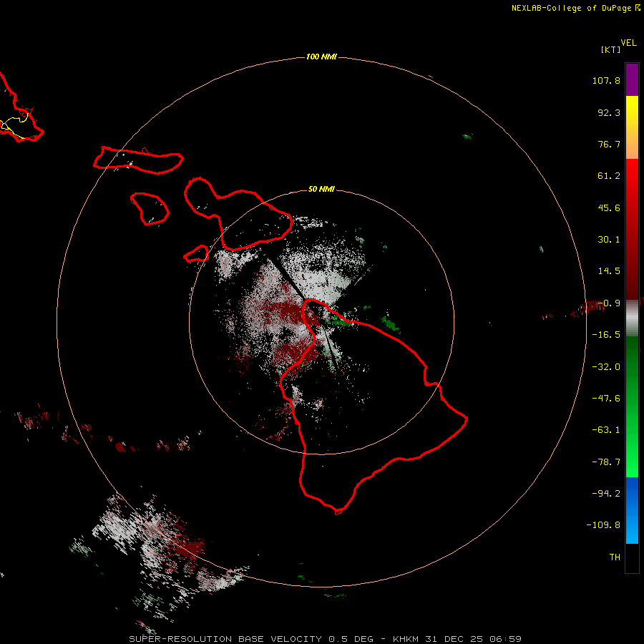Click the -78.7 velocity scale value

606,462
